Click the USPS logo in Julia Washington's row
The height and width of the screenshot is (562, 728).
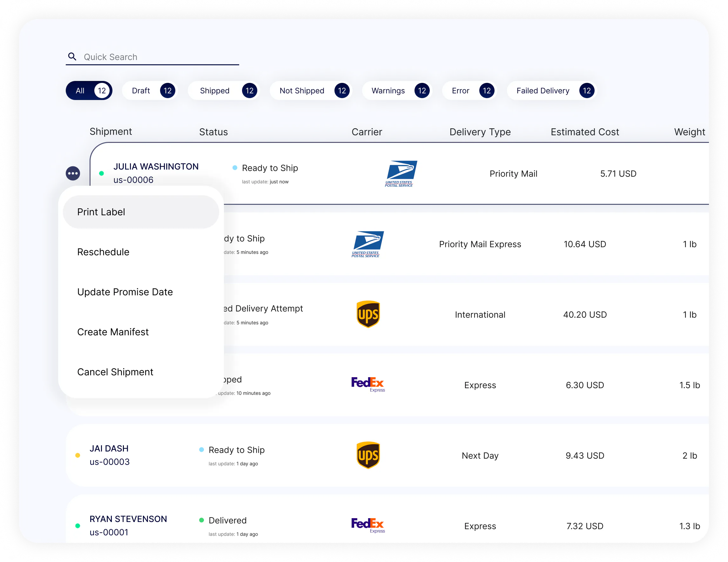tap(401, 174)
